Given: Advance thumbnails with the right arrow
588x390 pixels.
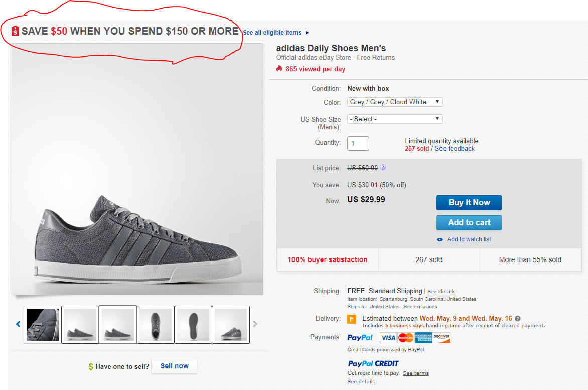Looking at the screenshot, I should (255, 324).
